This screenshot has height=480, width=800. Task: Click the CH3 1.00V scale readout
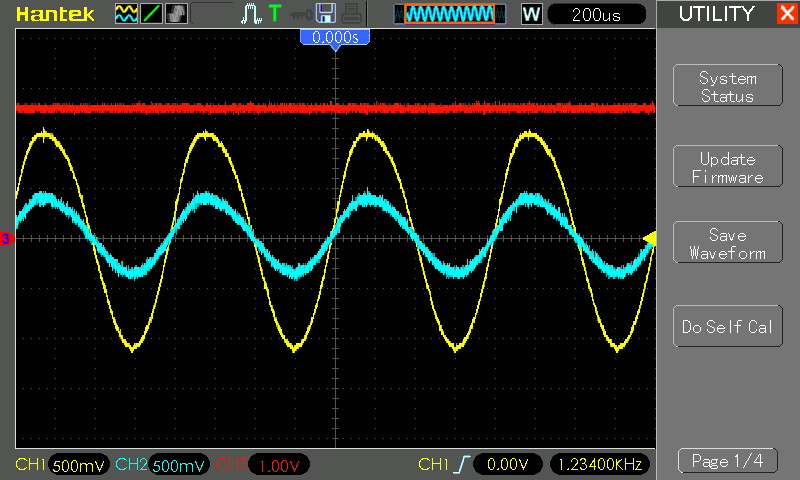coord(279,465)
